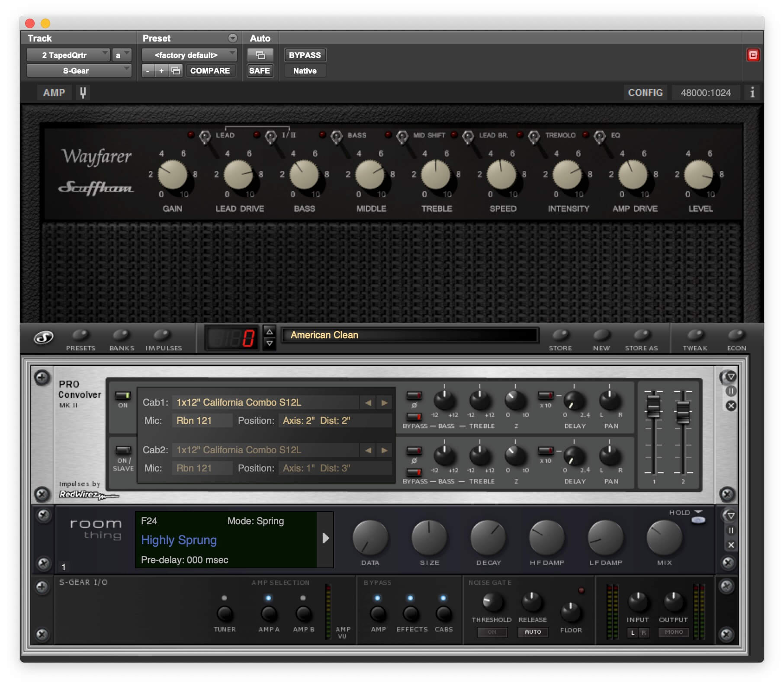
Task: Open the tuner fork icon
Action: [83, 93]
